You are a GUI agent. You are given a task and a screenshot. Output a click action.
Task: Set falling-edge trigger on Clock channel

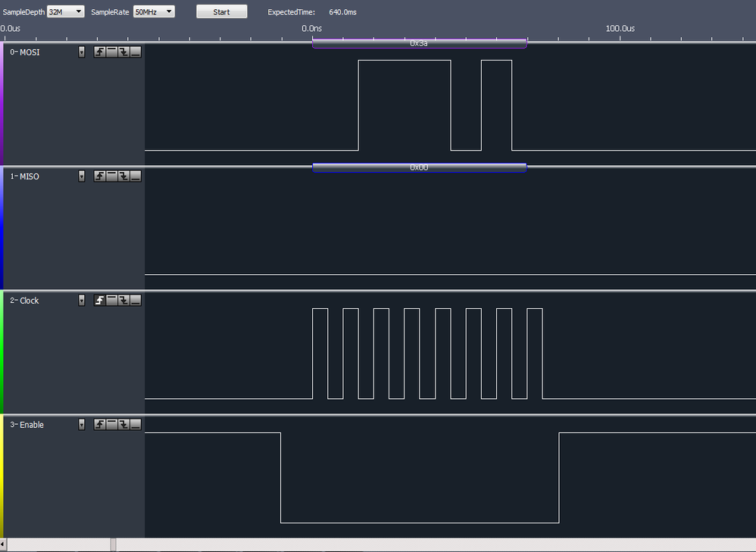coord(123,301)
